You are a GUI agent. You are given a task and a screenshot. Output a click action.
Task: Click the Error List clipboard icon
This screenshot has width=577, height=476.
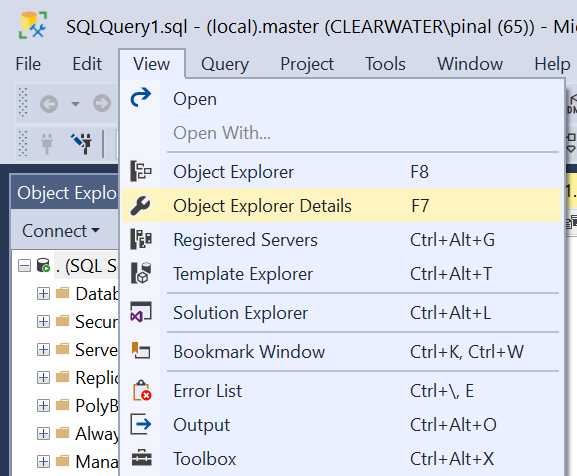click(x=142, y=390)
